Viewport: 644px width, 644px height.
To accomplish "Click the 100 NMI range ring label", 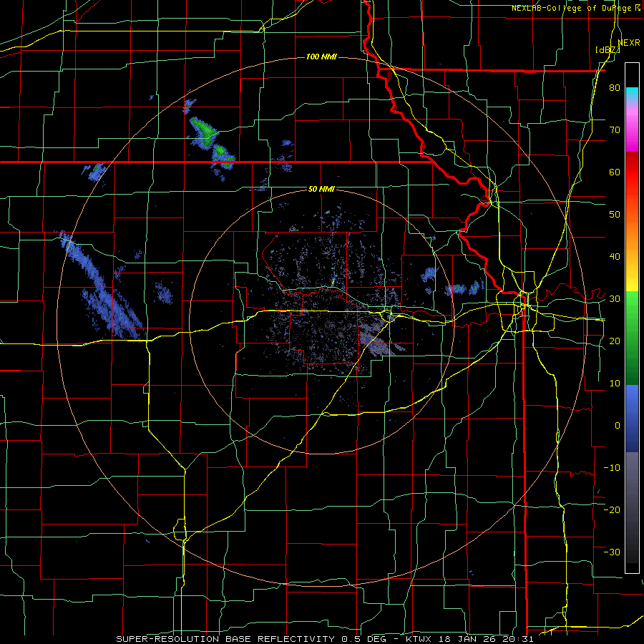I will click(321, 57).
